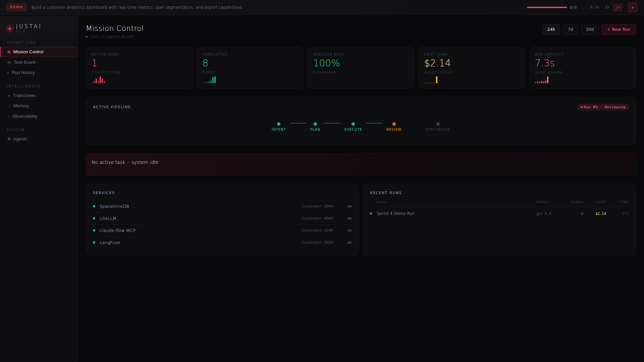Open Task Board in sidebar

tap(39, 62)
